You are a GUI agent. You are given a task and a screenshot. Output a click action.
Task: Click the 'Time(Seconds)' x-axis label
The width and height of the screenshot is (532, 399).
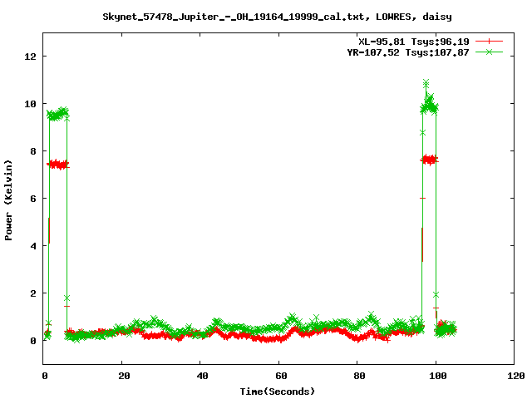(277, 392)
